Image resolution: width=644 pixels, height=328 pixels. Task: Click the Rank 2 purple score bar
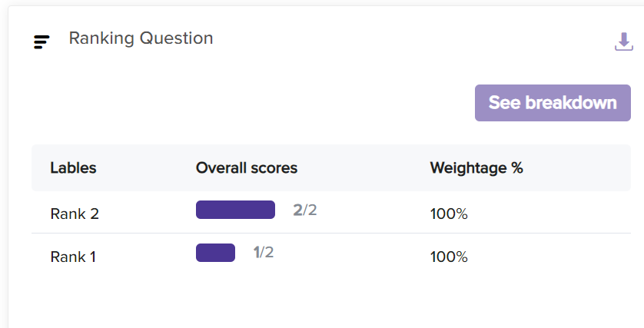coord(235,210)
